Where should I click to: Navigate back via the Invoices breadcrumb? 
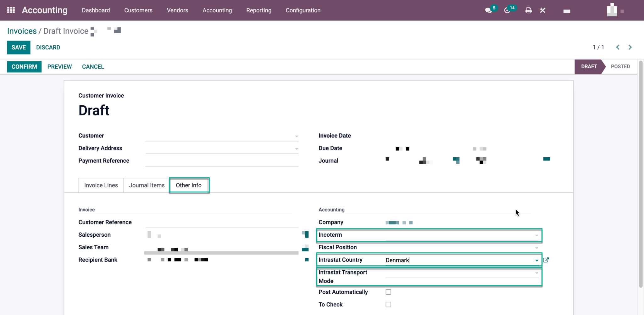(22, 31)
